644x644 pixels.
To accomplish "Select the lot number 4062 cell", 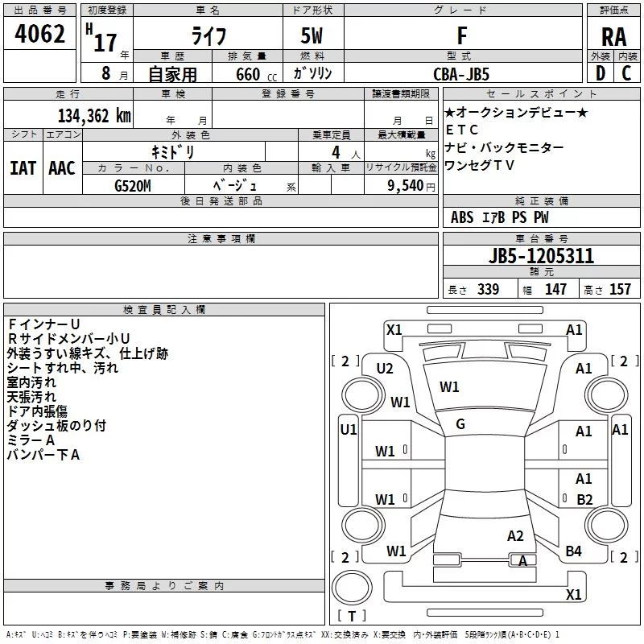I will tap(39, 33).
